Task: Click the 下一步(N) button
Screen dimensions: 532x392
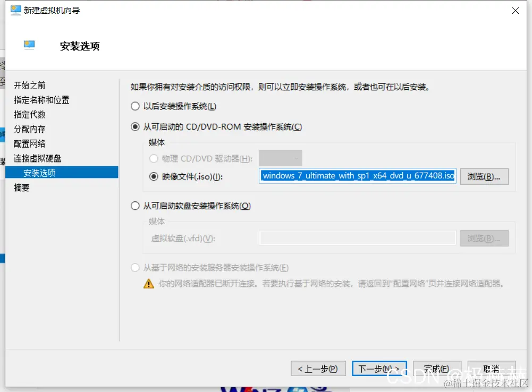Action: pyautogui.click(x=379, y=368)
